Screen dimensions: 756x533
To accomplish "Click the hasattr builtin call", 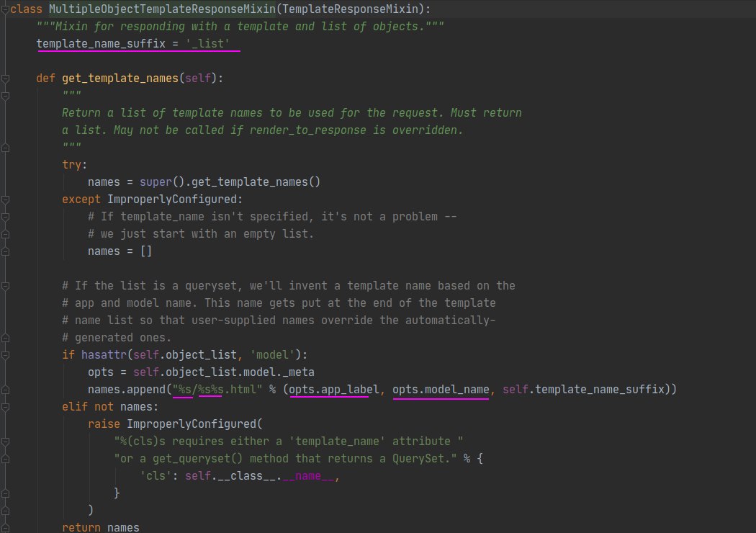I will (x=104, y=355).
